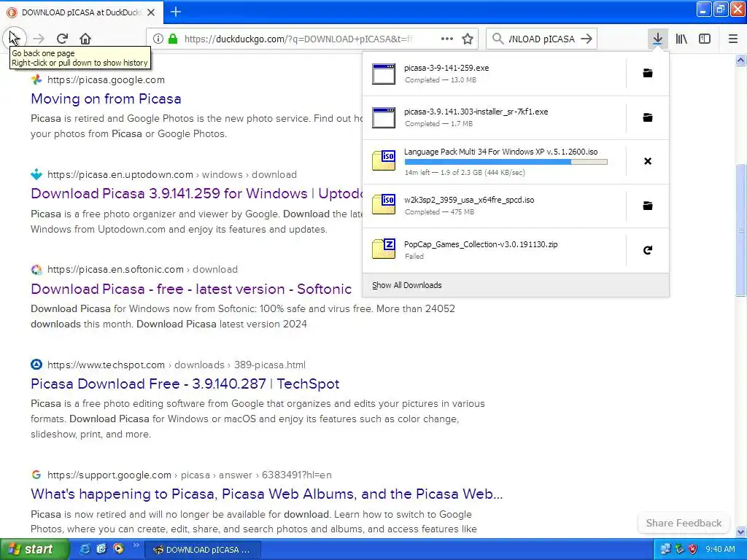Open Picasa Download Free TechSpot result
This screenshot has width=747, height=560.
point(185,384)
